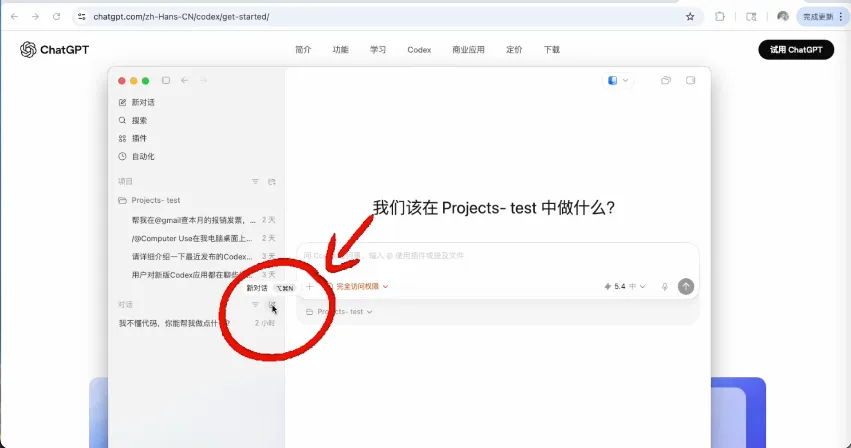Open the 商业应用 nav item
This screenshot has width=851, height=448.
pos(468,49)
